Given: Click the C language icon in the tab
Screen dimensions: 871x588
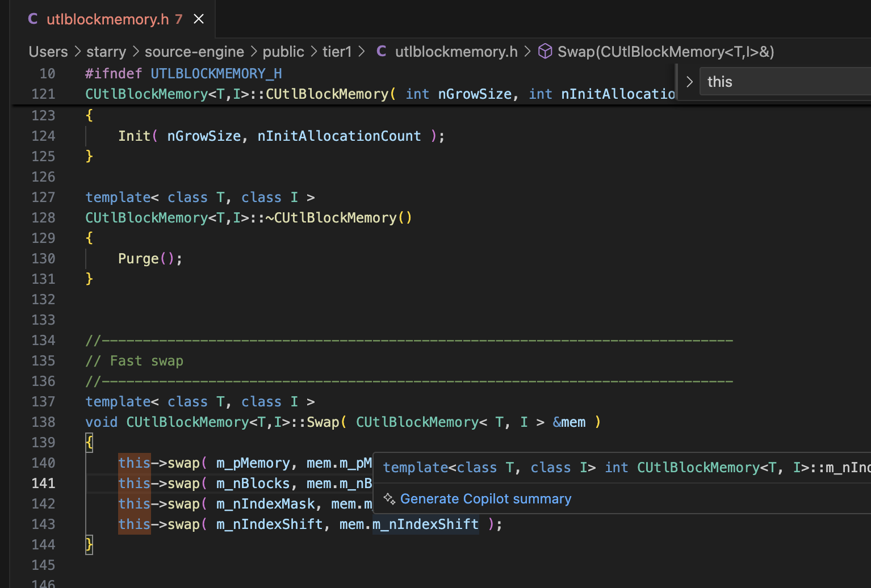Looking at the screenshot, I should pyautogui.click(x=33, y=19).
